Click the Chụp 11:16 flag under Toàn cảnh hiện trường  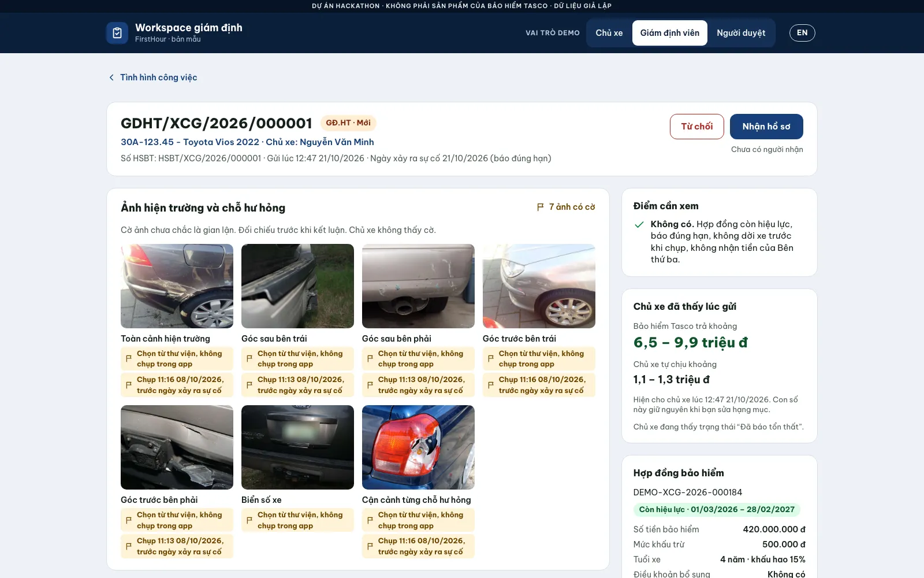pos(177,385)
